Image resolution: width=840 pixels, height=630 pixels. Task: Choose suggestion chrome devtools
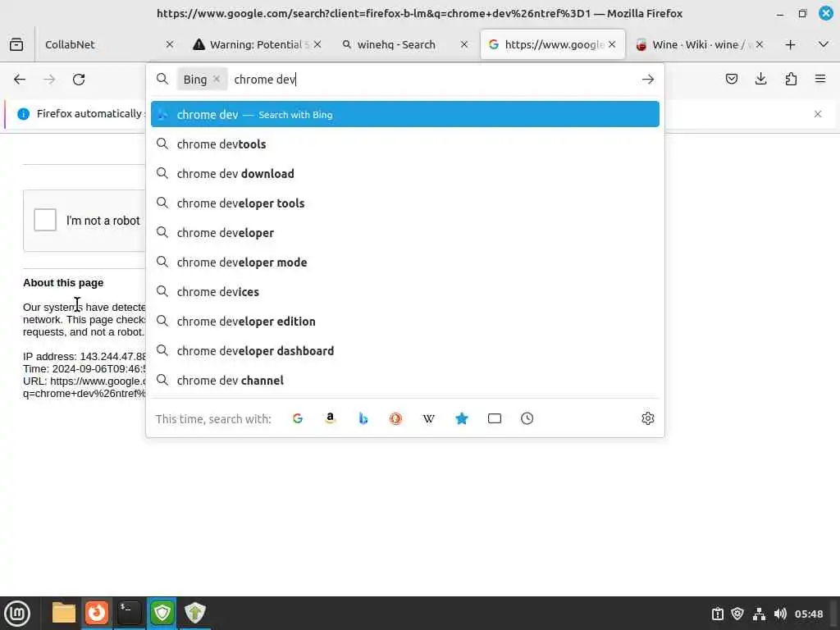pyautogui.click(x=405, y=144)
